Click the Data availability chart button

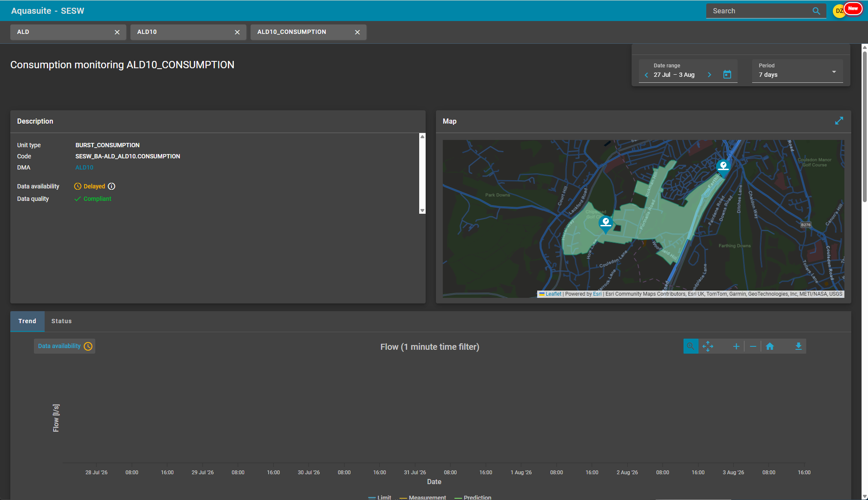(x=64, y=346)
